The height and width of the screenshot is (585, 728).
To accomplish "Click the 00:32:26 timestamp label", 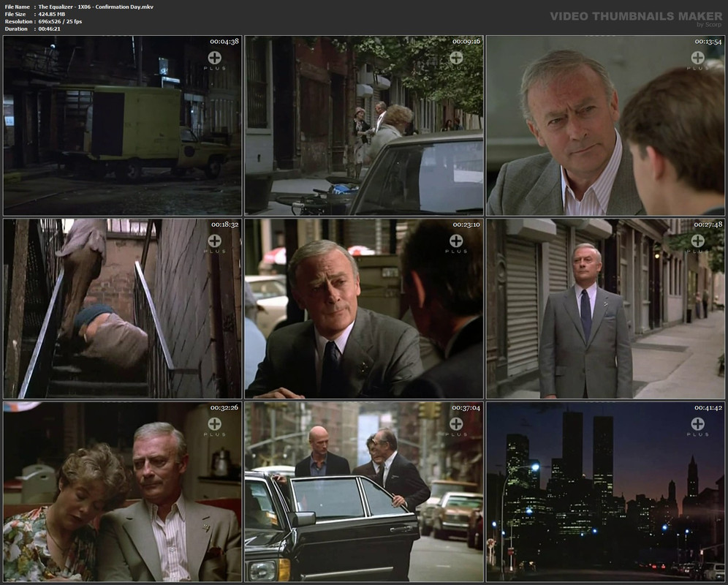I will (x=224, y=407).
